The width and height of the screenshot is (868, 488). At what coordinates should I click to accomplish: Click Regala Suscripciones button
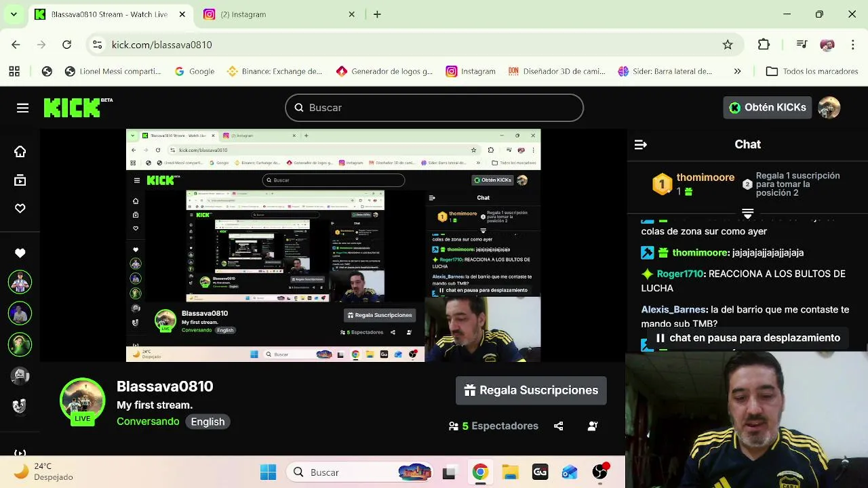tap(531, 390)
